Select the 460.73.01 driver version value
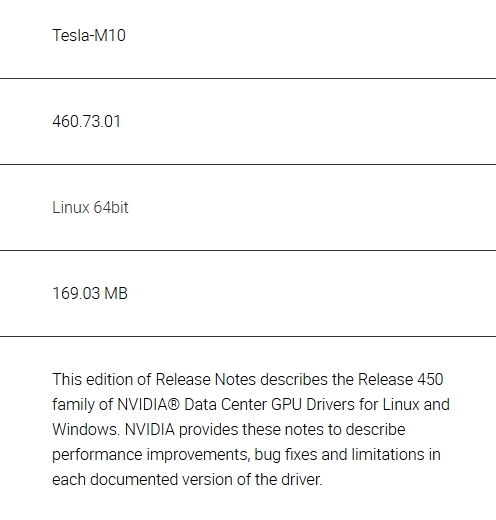496x520 pixels. coord(86,121)
